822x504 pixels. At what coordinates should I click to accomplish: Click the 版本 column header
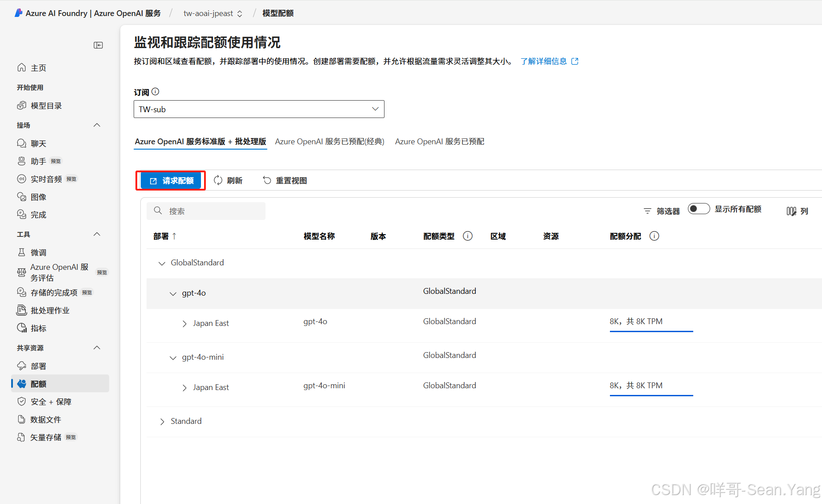point(378,236)
